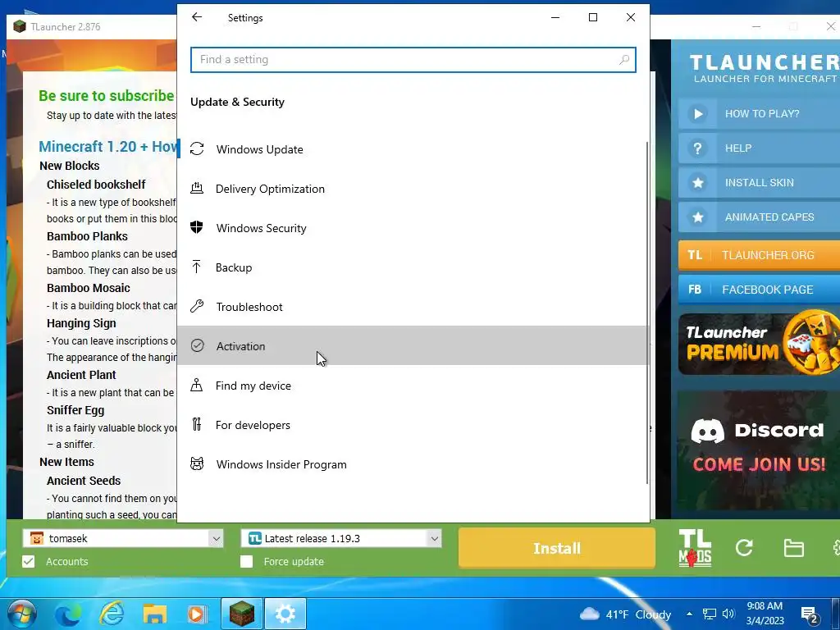Click the Delivery Optimization icon
The height and width of the screenshot is (630, 840).
(197, 188)
